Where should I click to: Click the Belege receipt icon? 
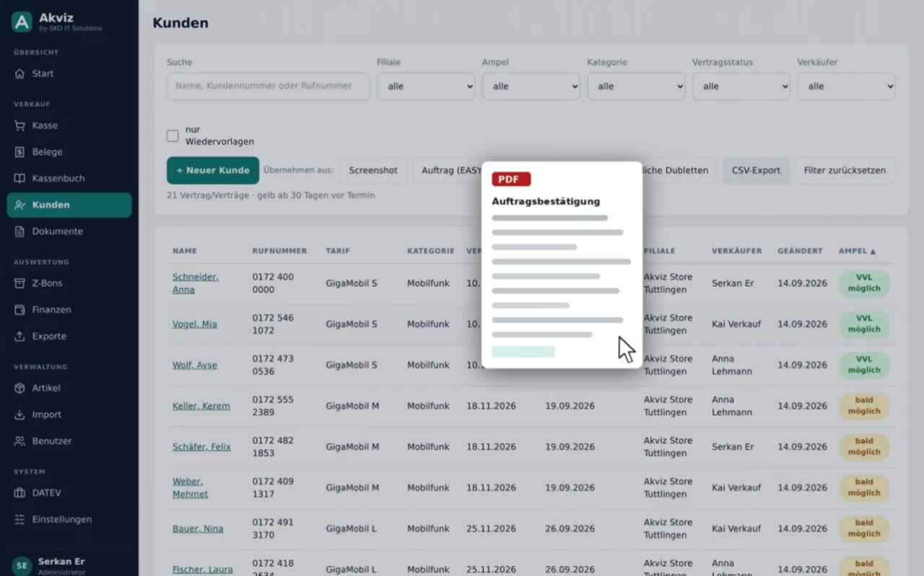(19, 152)
